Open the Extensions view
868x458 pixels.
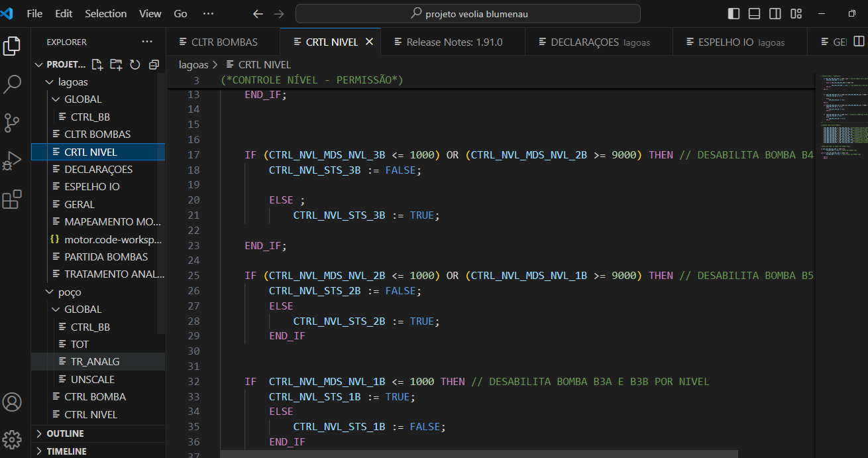click(13, 200)
